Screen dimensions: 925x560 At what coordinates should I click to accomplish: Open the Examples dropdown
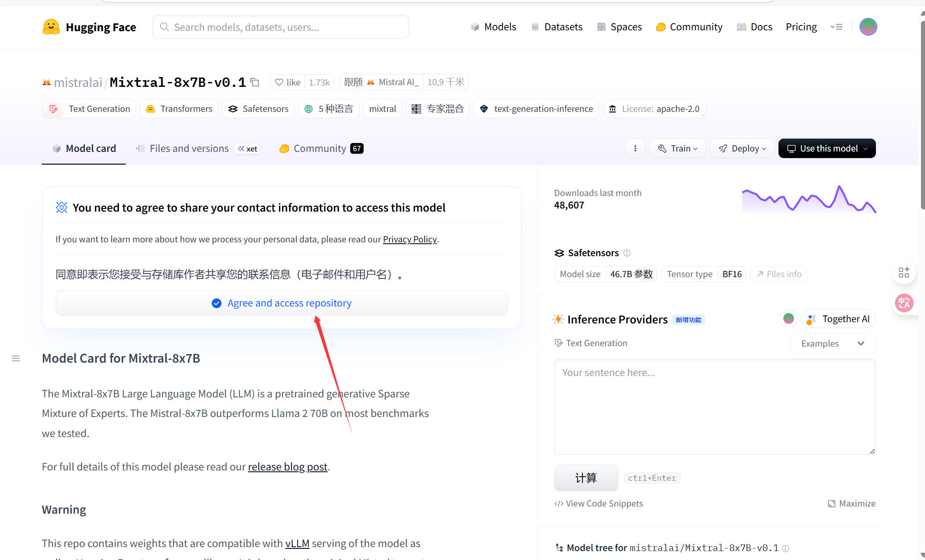coord(832,343)
